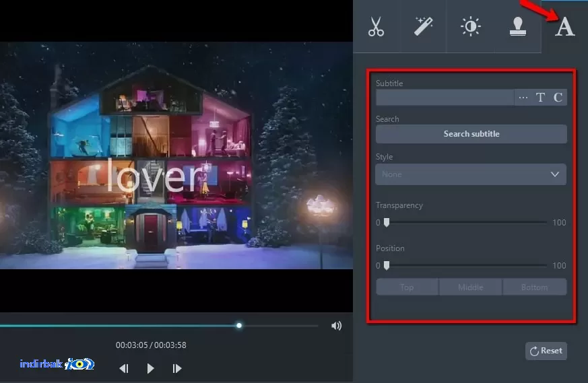Open subtitle font settings with T icon
The width and height of the screenshot is (588, 383).
[x=540, y=98]
